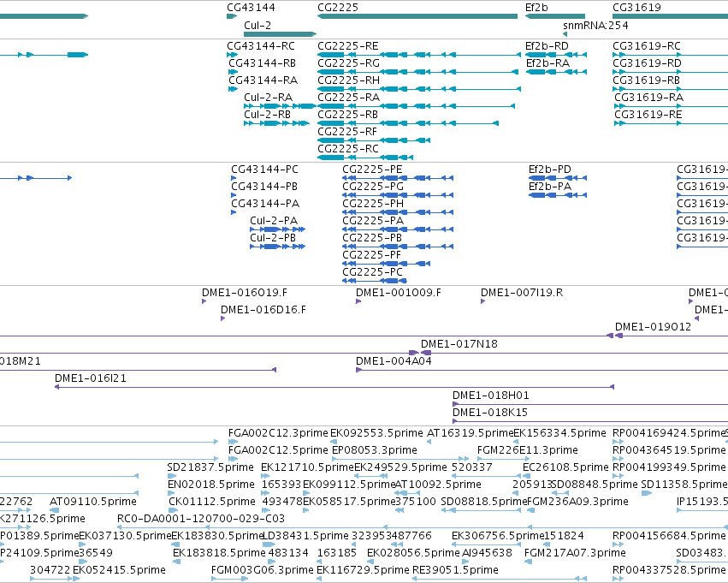Select the Cul-2-PB protein

pyautogui.click(x=273, y=238)
